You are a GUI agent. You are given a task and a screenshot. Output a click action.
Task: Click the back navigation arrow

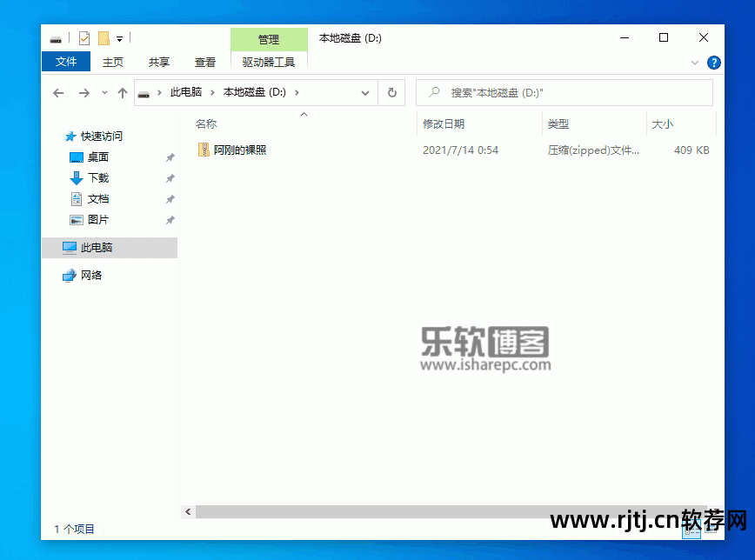(58, 92)
